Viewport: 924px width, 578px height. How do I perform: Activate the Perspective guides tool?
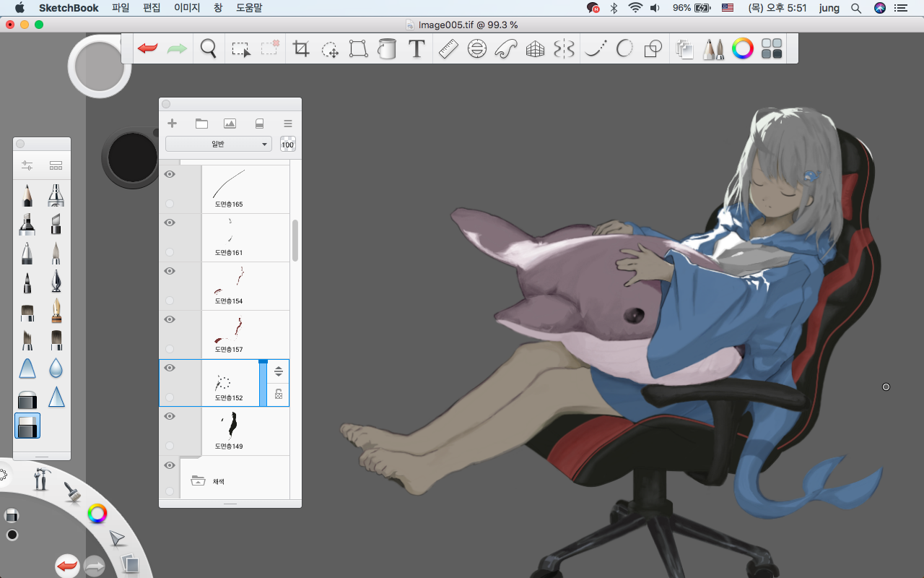pos(535,49)
